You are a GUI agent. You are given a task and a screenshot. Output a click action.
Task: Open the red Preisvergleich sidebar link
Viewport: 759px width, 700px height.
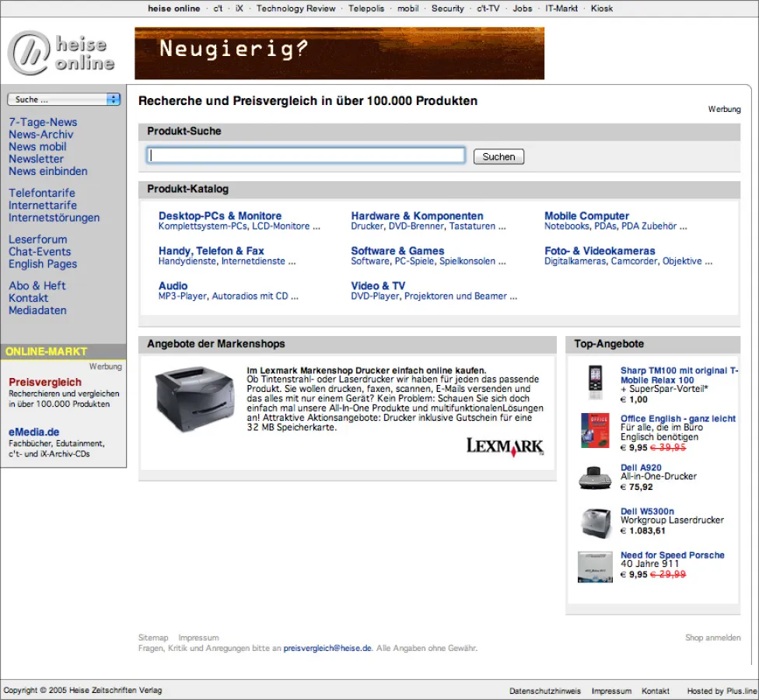[x=45, y=382]
